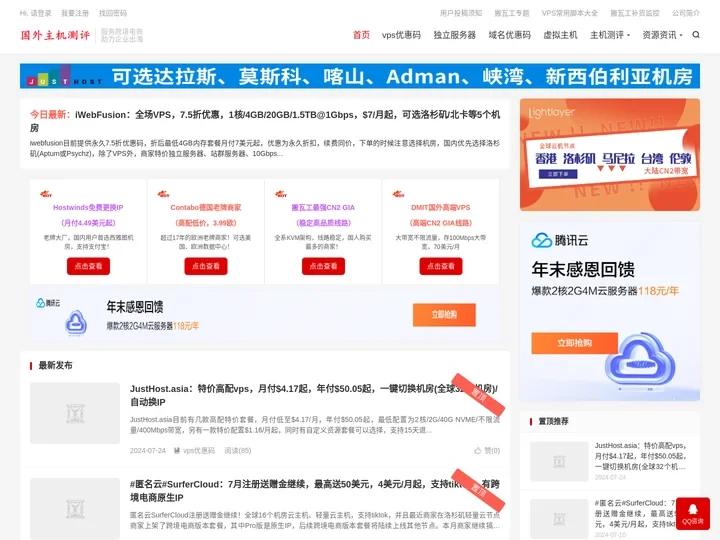Open the iWebFusion 今日最新 headline

point(265,121)
